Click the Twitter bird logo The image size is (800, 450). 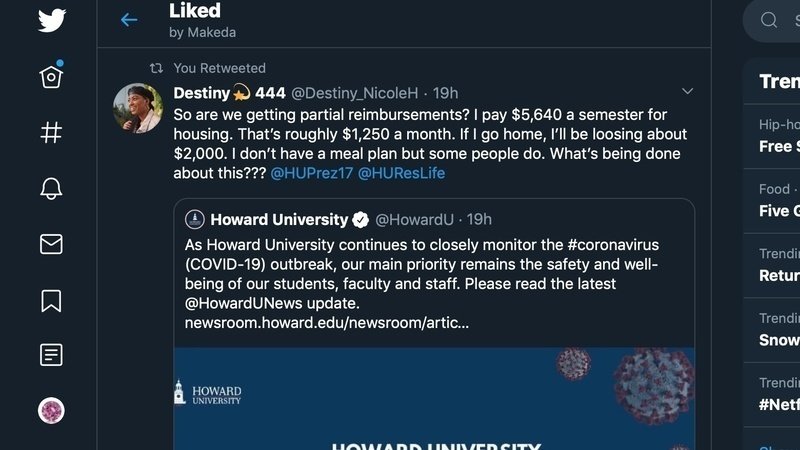[x=52, y=20]
